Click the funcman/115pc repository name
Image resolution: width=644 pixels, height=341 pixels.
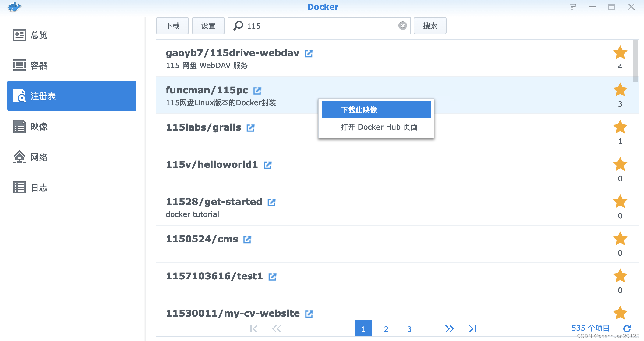tap(207, 90)
